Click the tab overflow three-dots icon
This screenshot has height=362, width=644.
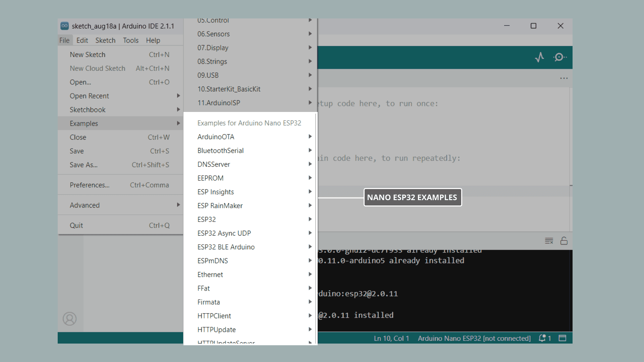point(564,78)
